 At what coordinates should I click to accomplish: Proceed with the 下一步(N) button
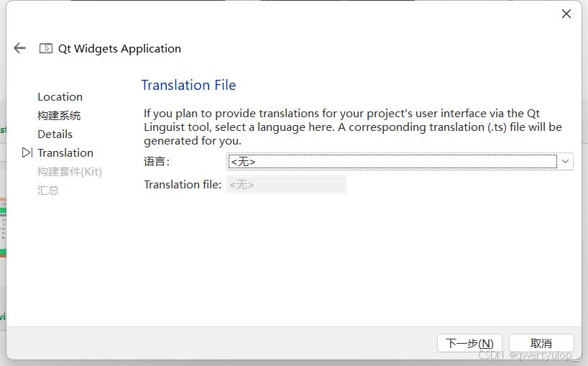point(469,343)
